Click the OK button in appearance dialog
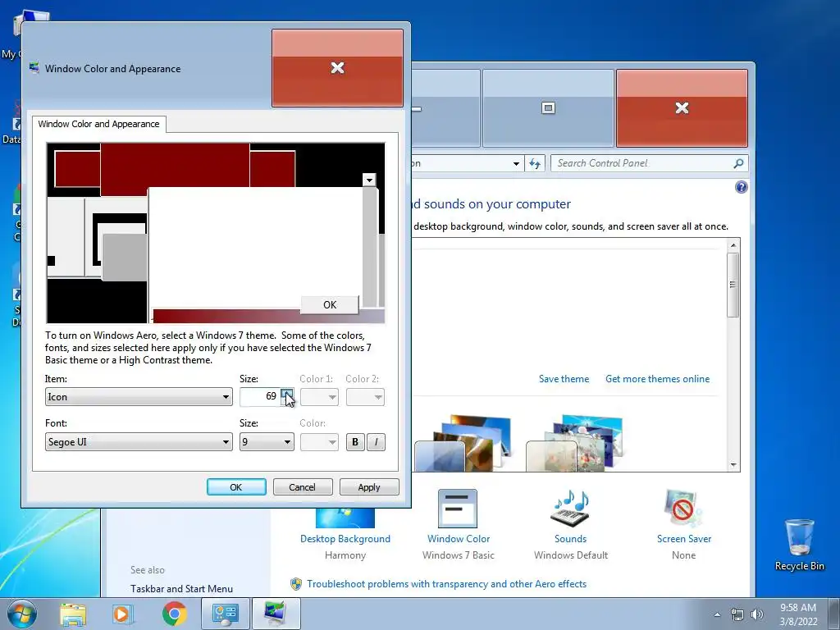The width and height of the screenshot is (840, 630). (236, 487)
